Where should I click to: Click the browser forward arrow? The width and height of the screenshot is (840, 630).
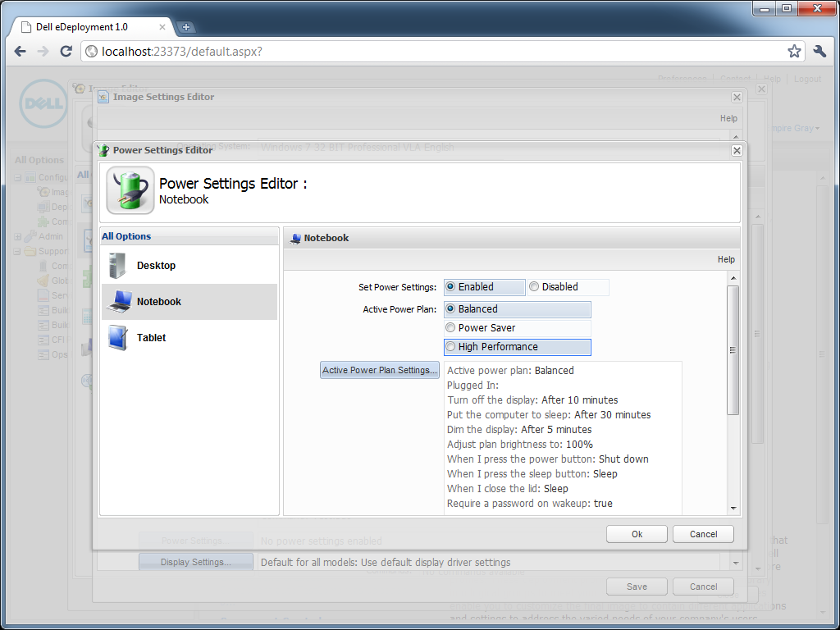pyautogui.click(x=43, y=52)
